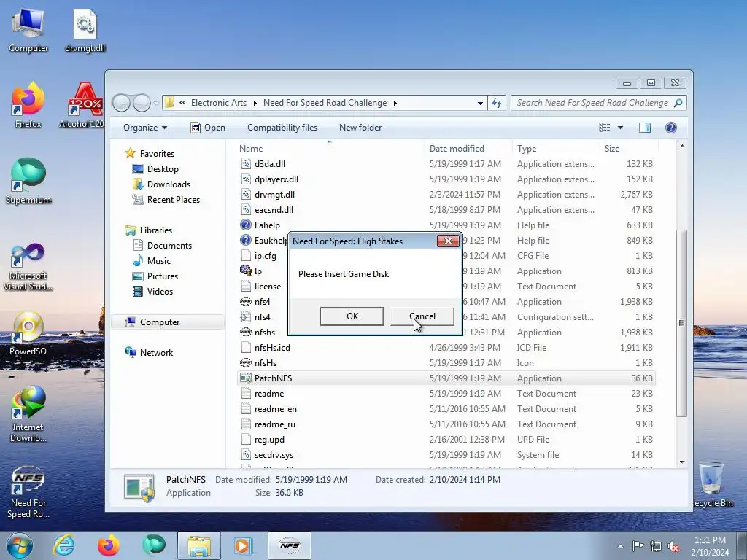Click New folder in the toolbar

(360, 127)
